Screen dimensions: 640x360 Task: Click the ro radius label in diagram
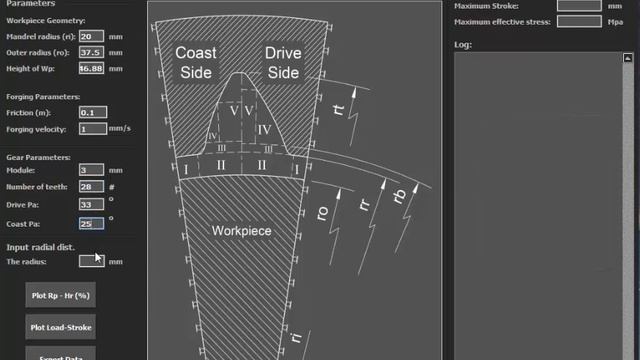coord(322,213)
